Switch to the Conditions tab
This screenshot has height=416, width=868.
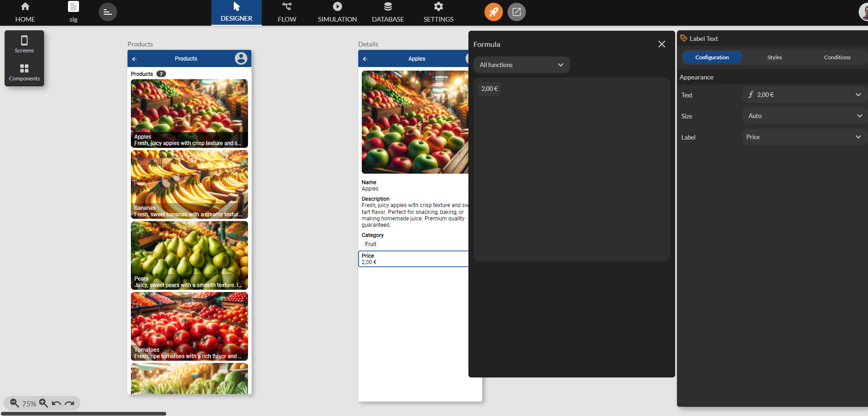coord(837,57)
